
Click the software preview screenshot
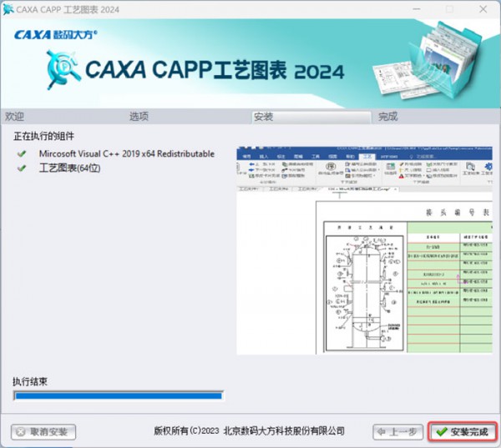pyautogui.click(x=364, y=250)
